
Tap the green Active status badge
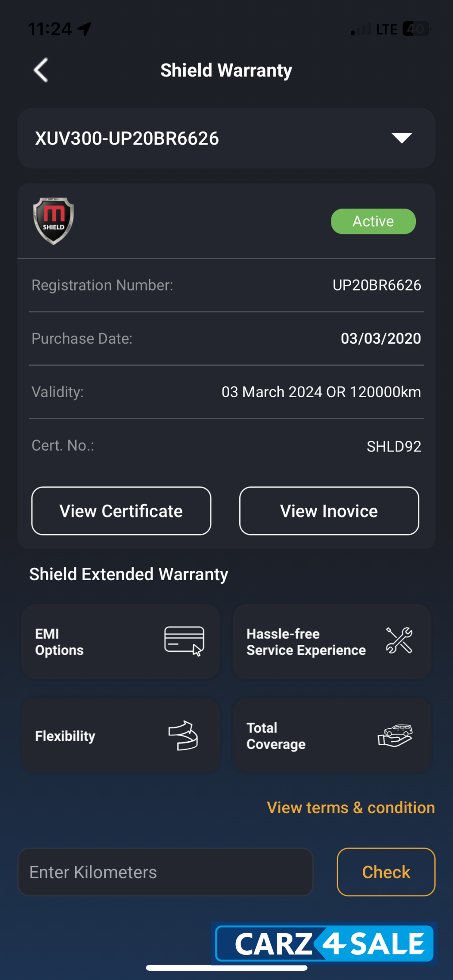(373, 221)
